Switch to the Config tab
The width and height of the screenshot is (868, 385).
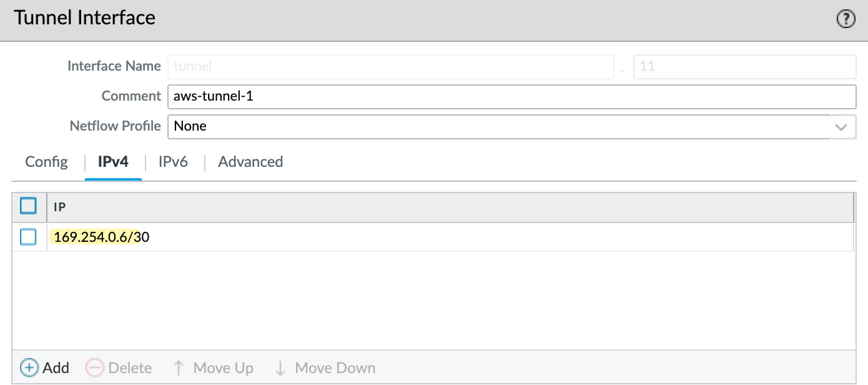(47, 162)
